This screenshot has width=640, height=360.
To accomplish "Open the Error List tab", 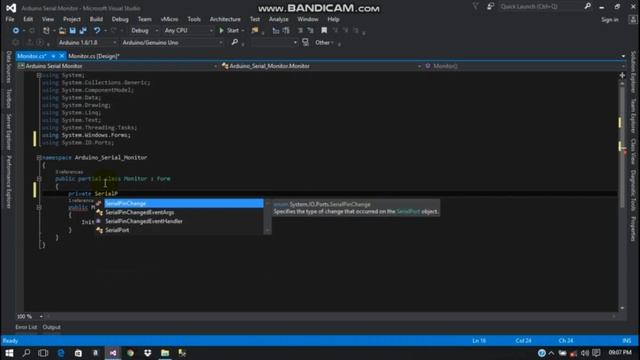I will 26,327.
